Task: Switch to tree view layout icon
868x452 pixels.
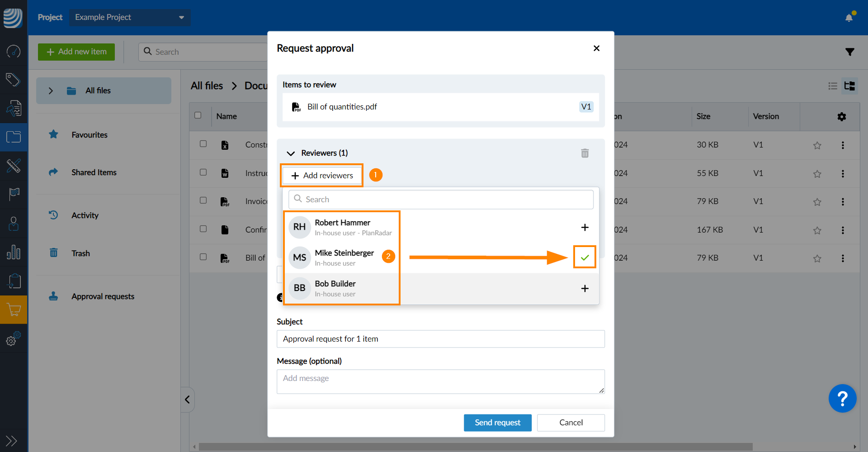Action: [x=849, y=86]
